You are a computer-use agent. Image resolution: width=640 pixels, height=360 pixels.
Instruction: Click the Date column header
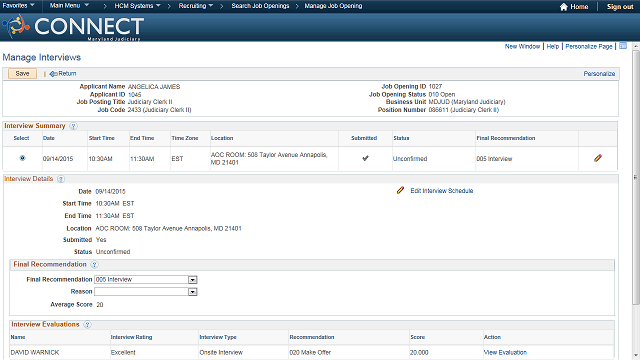point(49,138)
